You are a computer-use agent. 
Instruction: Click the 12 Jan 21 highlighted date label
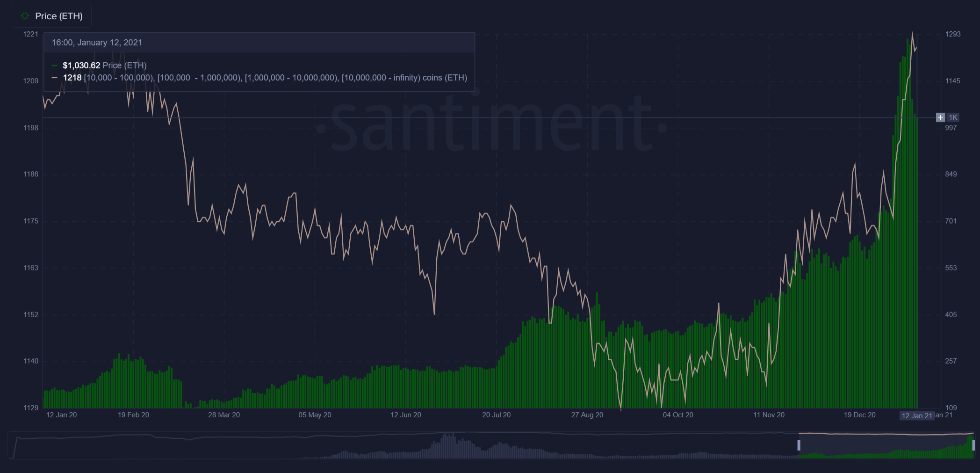point(917,415)
